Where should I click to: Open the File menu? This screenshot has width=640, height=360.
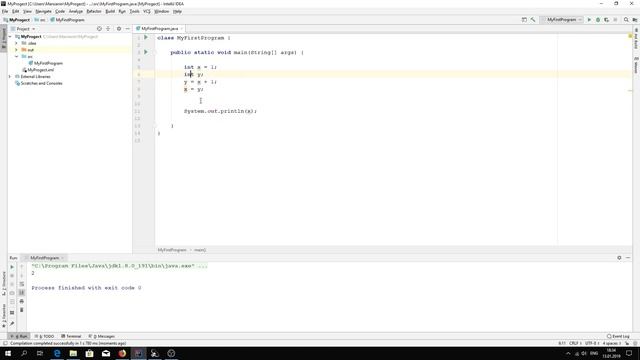click(5, 11)
